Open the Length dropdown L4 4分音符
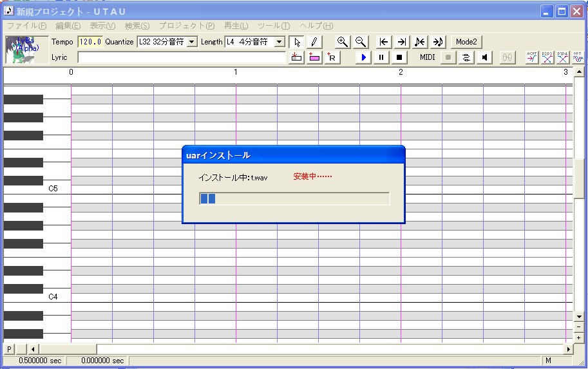This screenshot has height=369, width=588. coord(280,42)
